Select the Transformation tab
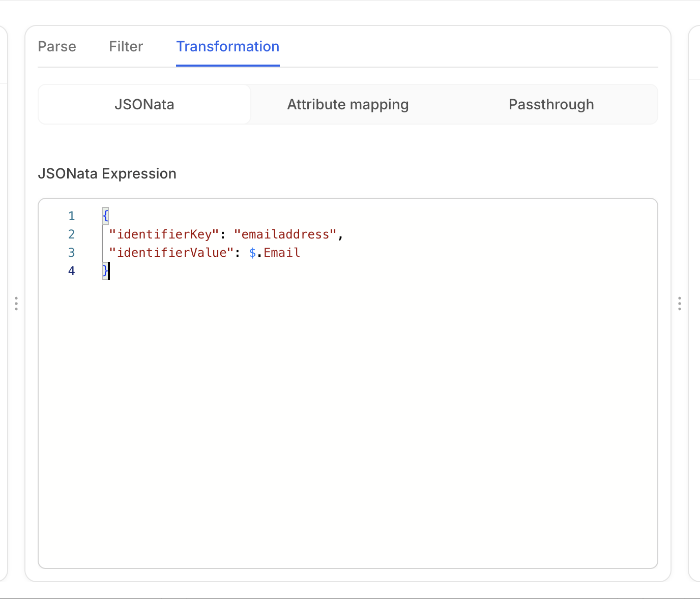Viewport: 700px width, 599px height. (227, 47)
